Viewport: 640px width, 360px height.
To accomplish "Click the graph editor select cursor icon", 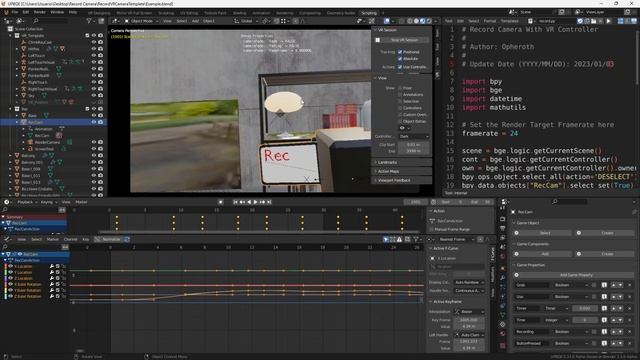I will 386,240.
